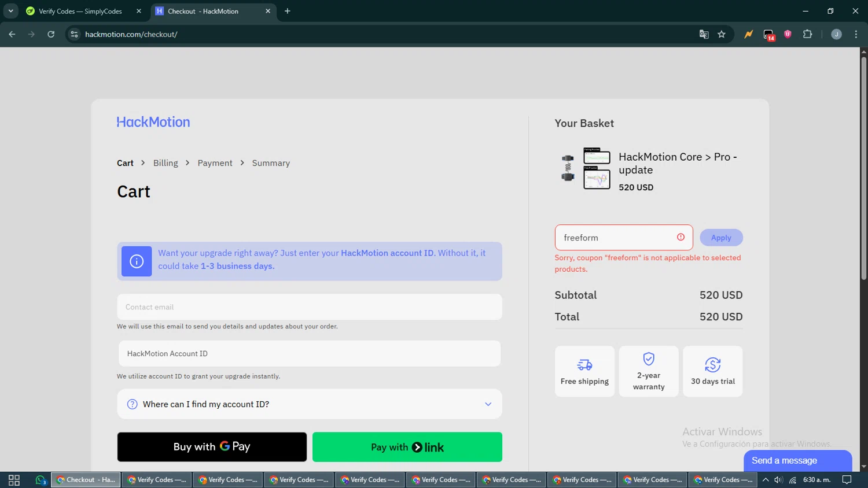Open a new browser tab

pos(288,11)
